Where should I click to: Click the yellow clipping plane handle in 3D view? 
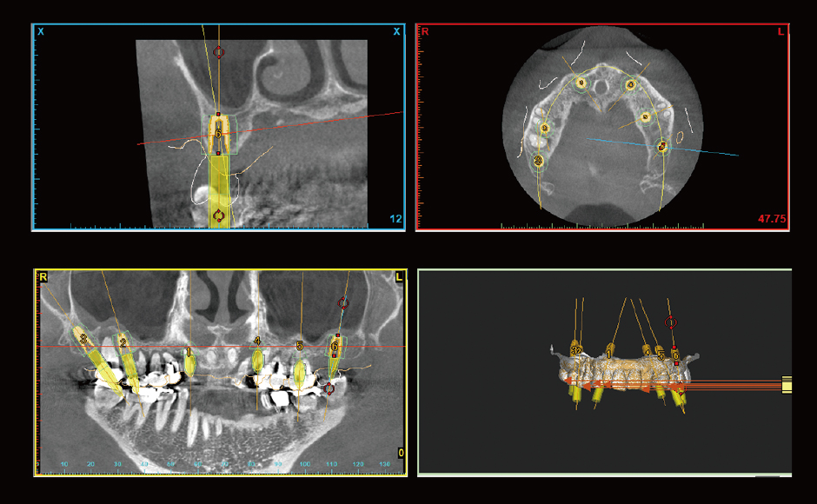click(787, 383)
